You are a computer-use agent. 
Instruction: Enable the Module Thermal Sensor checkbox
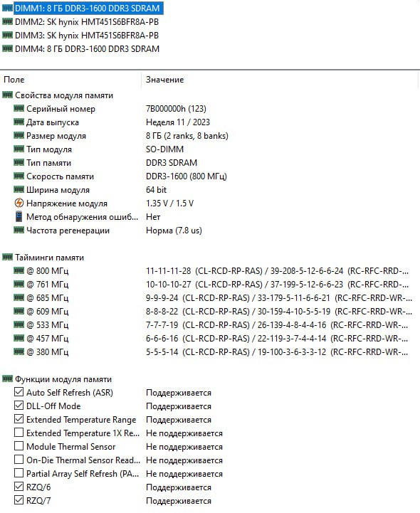(19, 446)
